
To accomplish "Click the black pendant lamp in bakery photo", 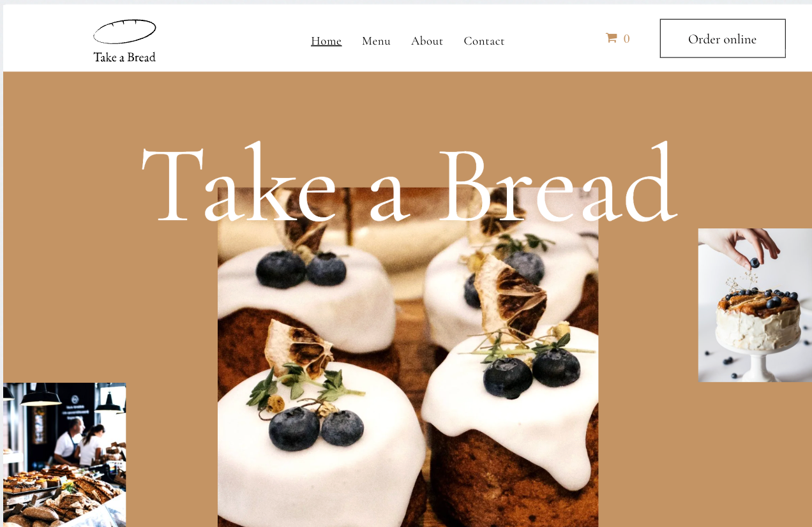I will tap(41, 396).
